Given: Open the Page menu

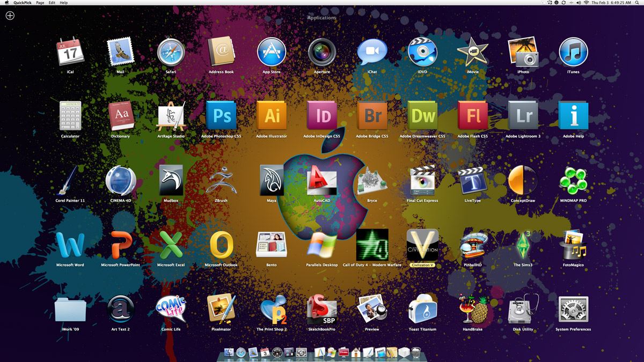Looking at the screenshot, I should pos(40,3).
